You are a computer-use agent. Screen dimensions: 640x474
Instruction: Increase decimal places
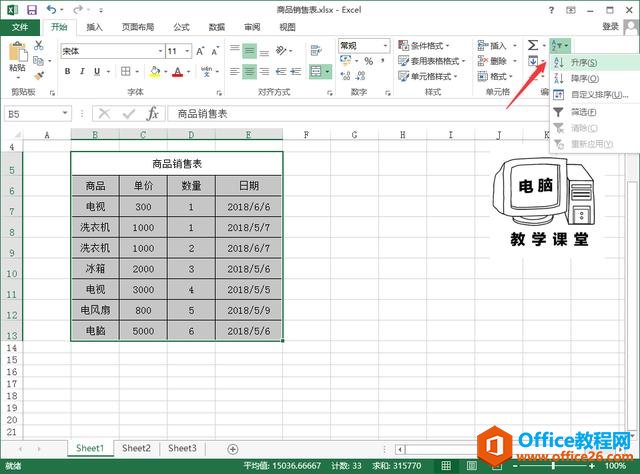[x=345, y=76]
